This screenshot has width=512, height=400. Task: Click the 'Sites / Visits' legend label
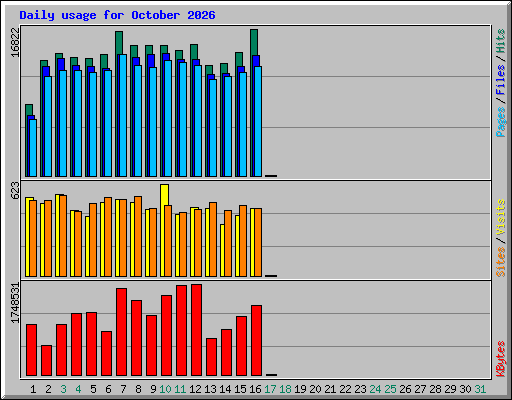click(x=500, y=238)
